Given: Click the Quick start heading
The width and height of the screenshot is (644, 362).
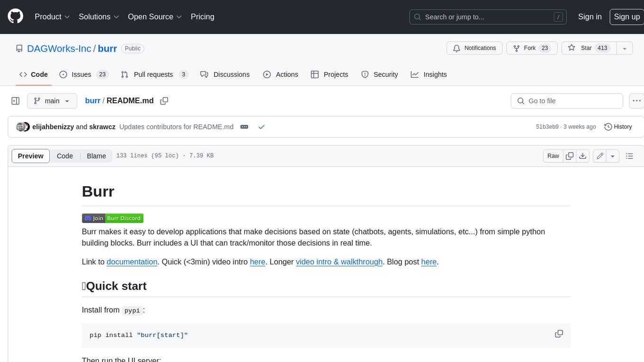Looking at the screenshot, I should coord(114,286).
